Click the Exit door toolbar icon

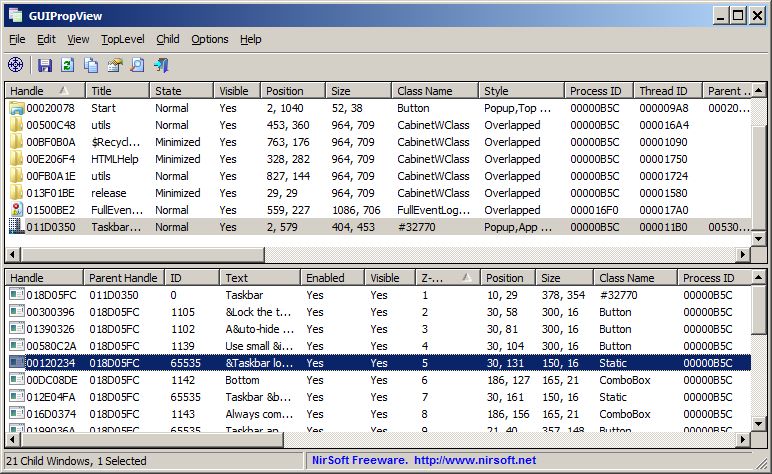pyautogui.click(x=161, y=65)
